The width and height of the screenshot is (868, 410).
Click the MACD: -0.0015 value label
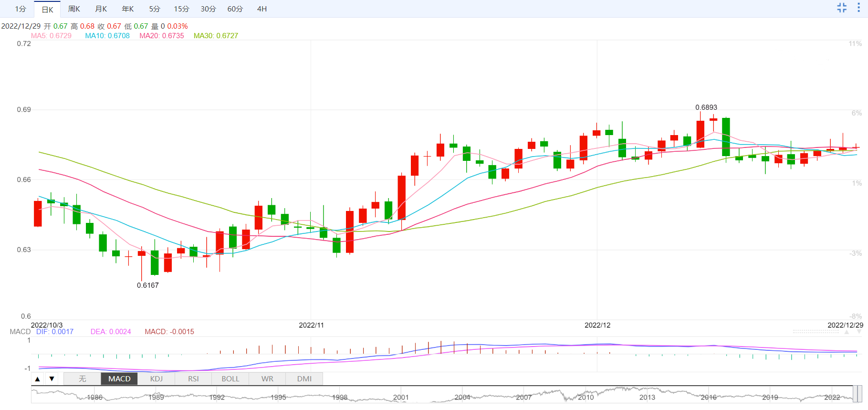point(169,332)
